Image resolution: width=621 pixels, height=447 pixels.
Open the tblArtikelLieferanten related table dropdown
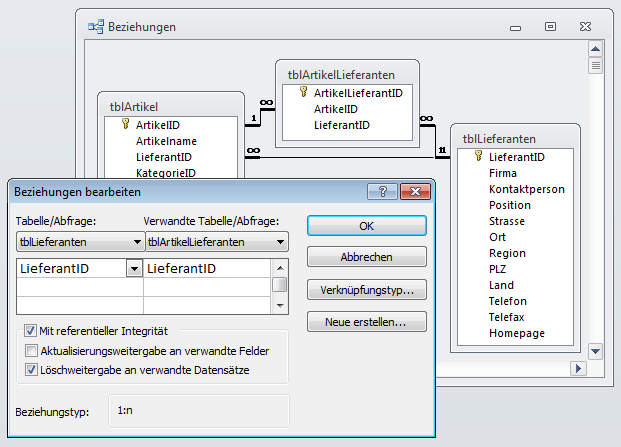coord(281,242)
